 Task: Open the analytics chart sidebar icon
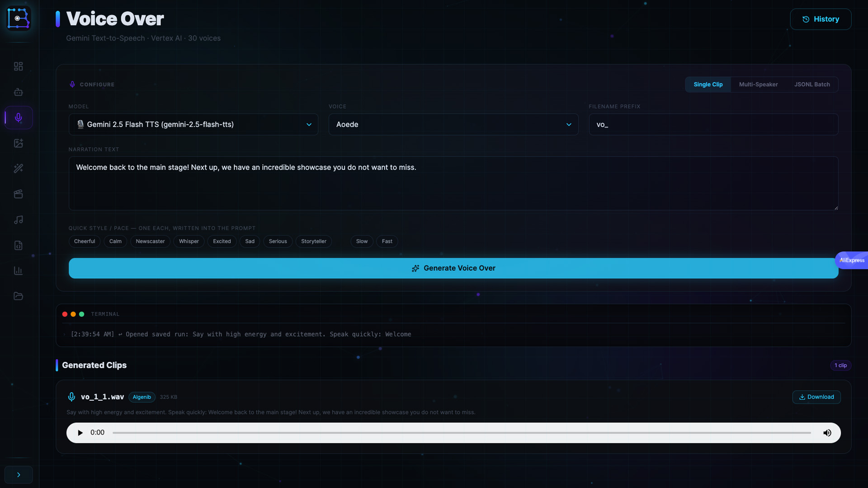pyautogui.click(x=19, y=271)
